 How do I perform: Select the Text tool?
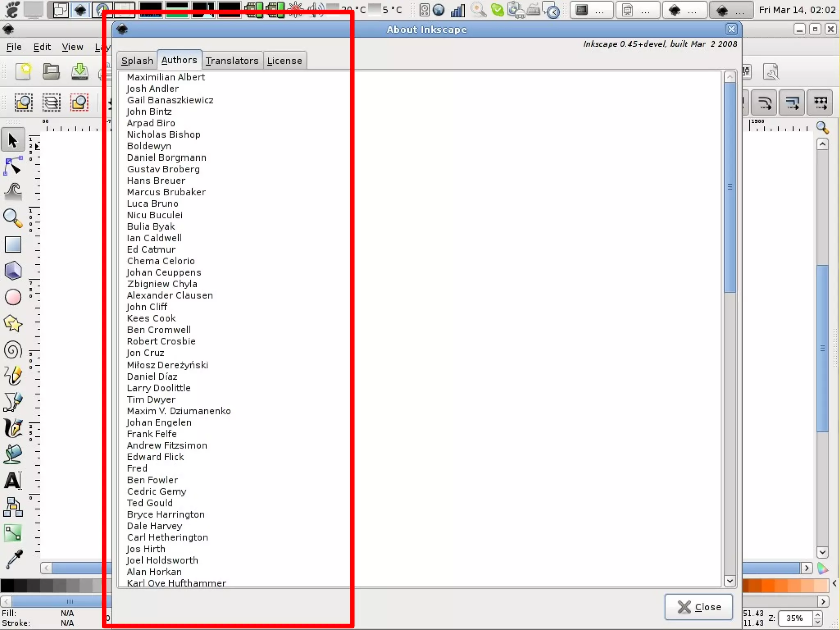[13, 481]
